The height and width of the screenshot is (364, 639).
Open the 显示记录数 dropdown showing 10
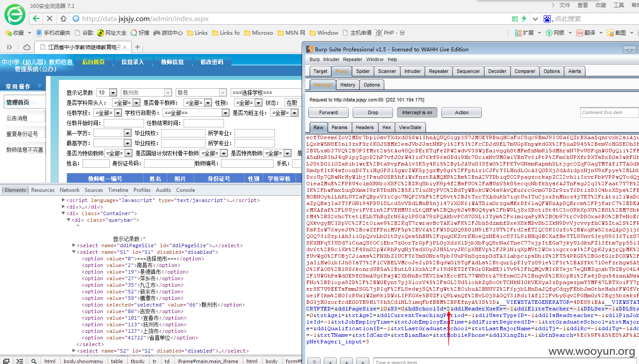pos(106,93)
